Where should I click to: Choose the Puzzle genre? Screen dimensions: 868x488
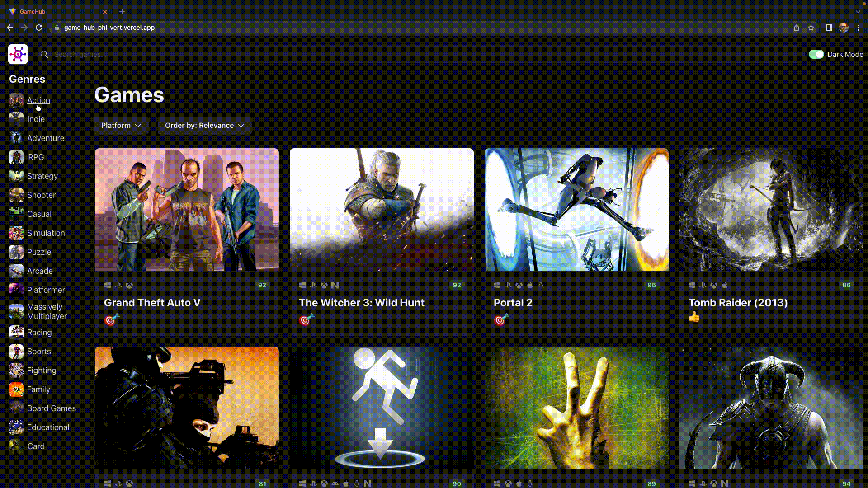tap(39, 252)
